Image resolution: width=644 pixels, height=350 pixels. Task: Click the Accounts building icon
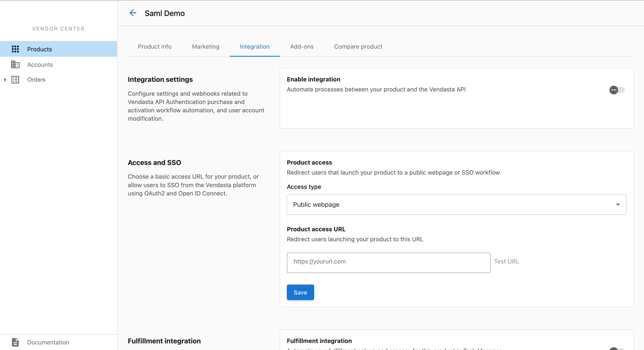click(x=15, y=64)
